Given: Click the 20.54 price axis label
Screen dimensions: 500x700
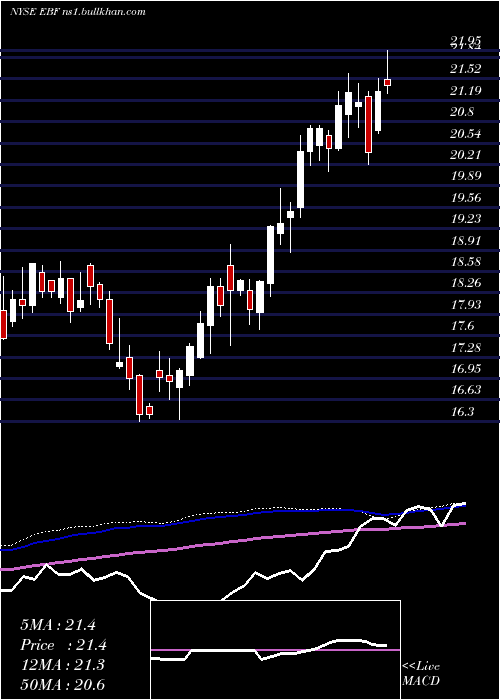Looking at the screenshot, I should click(x=466, y=133).
